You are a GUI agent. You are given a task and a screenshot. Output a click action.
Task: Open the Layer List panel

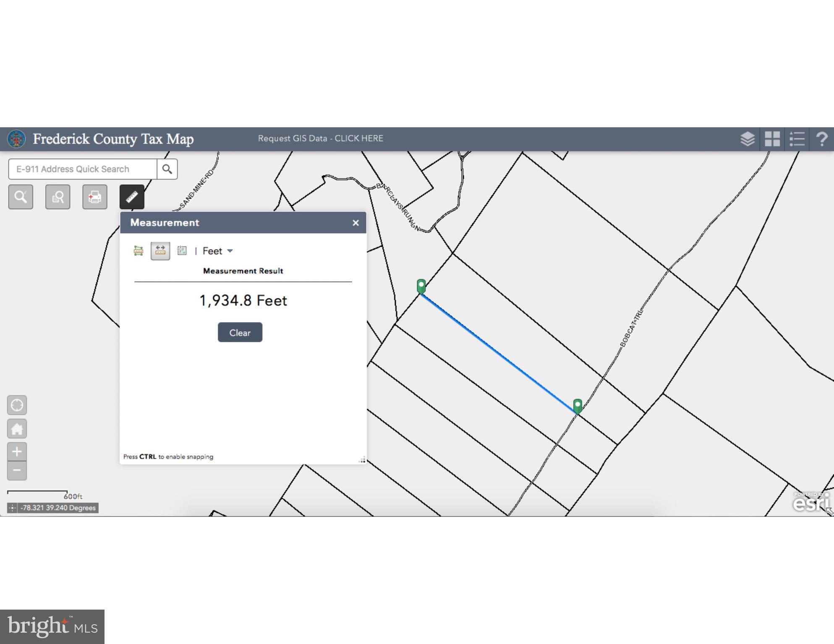tap(748, 139)
